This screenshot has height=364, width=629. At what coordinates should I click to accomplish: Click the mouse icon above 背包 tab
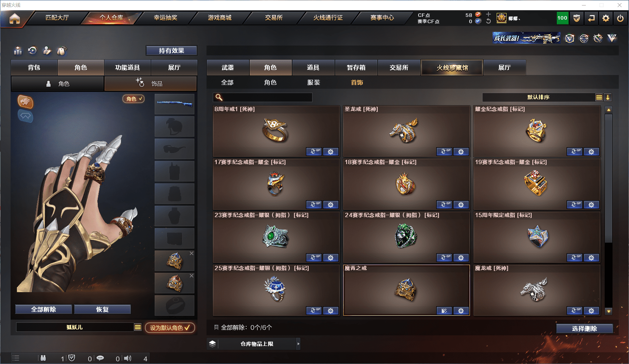click(x=62, y=51)
